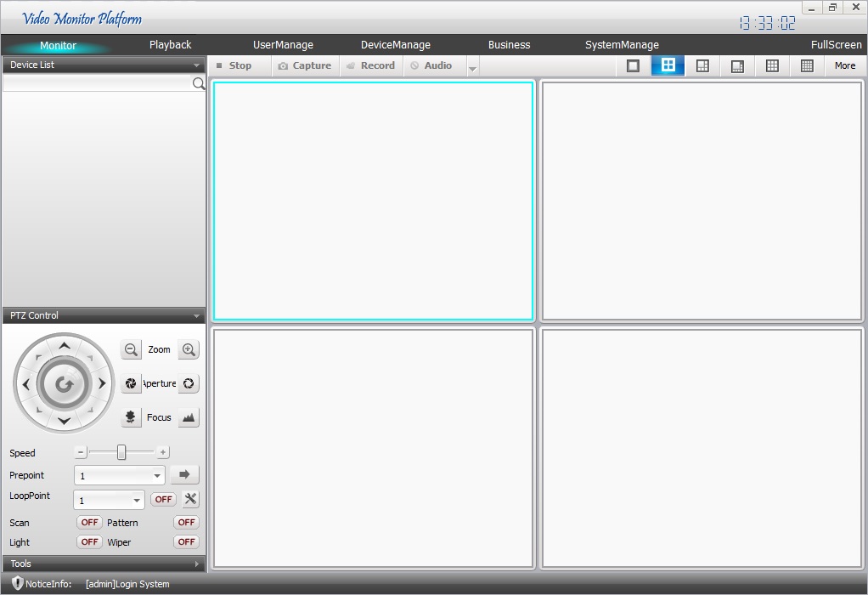Click the PTZ Speed slider handle
Viewport: 868px width, 595px height.
click(x=121, y=452)
